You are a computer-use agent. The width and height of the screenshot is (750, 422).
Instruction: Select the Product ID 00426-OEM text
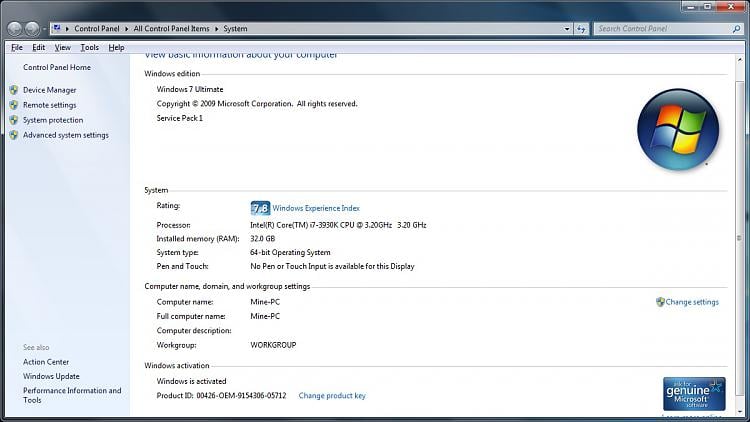[x=221, y=396]
